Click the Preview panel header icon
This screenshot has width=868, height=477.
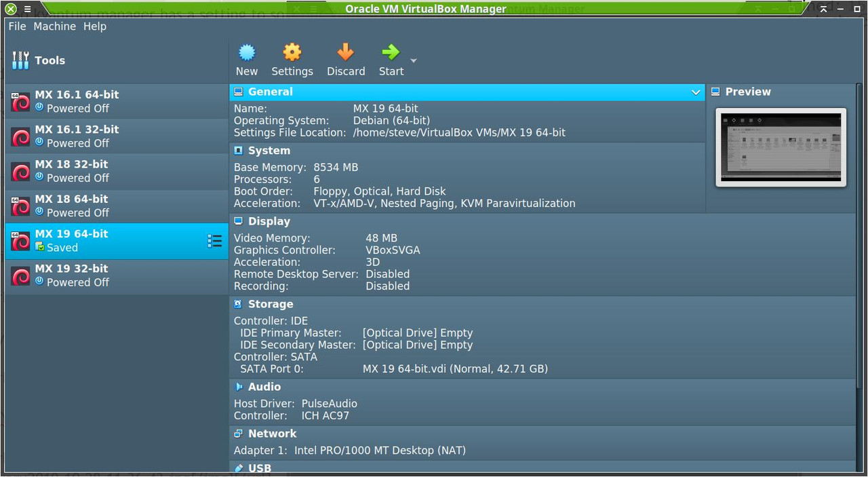[x=715, y=92]
